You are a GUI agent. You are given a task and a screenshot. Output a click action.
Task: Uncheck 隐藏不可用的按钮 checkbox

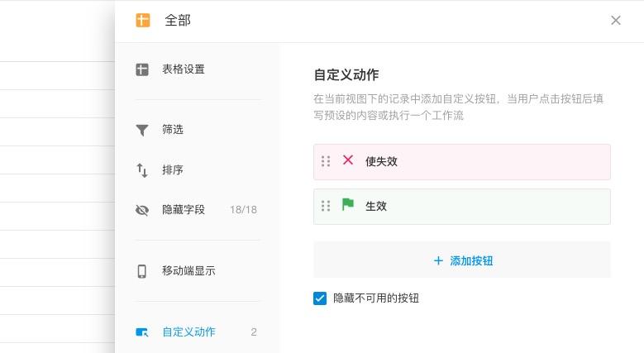pyautogui.click(x=320, y=298)
